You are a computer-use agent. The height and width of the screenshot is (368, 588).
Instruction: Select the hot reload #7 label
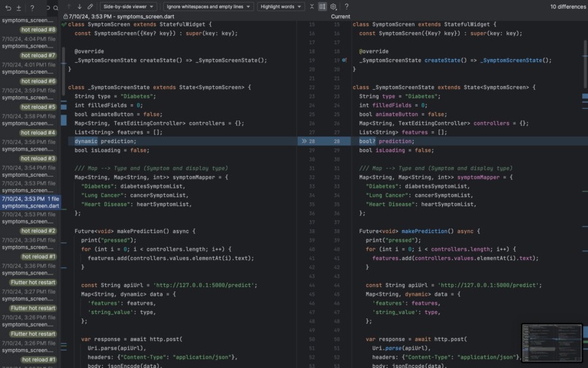(x=38, y=55)
